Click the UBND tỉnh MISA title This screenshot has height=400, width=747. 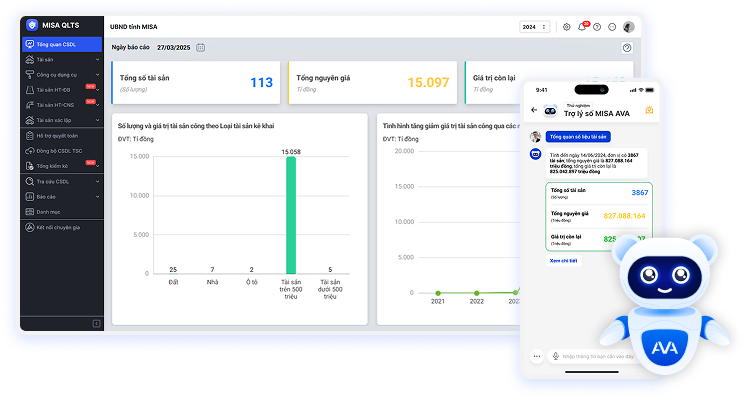(x=133, y=27)
